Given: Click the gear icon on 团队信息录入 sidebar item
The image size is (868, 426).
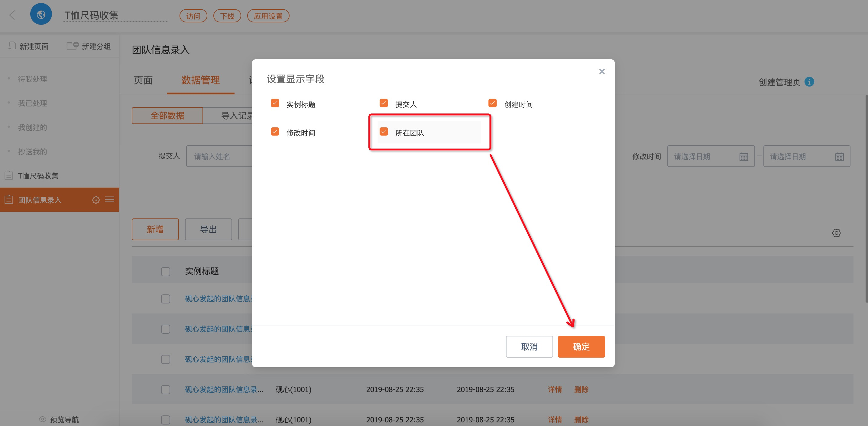Looking at the screenshot, I should pos(96,200).
